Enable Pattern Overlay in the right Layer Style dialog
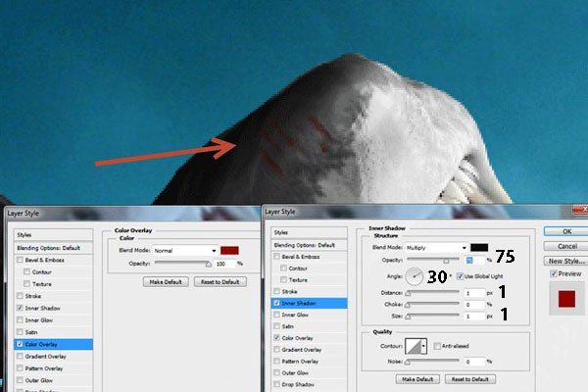Viewport: 588px width, 392px height. 276,361
